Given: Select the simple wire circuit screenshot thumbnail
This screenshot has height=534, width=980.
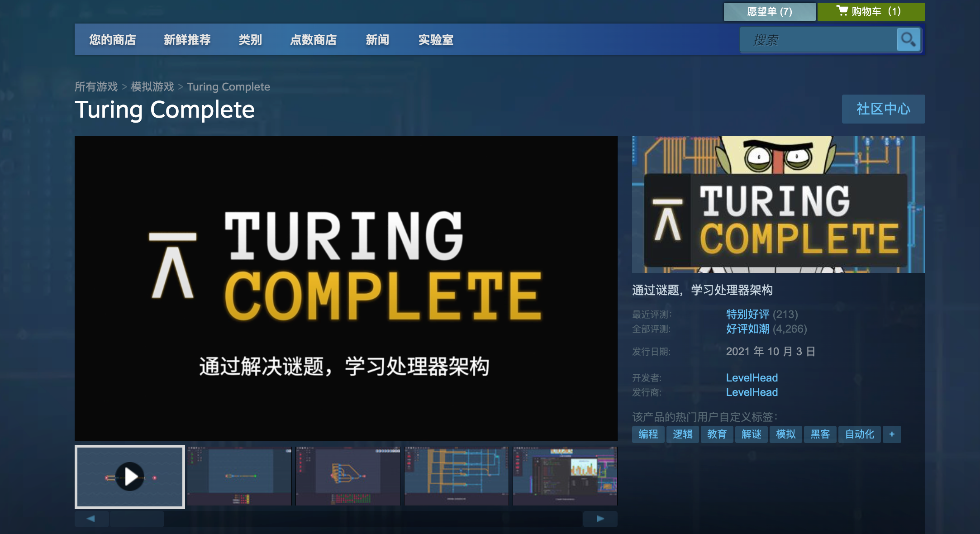Looking at the screenshot, I should [239, 476].
